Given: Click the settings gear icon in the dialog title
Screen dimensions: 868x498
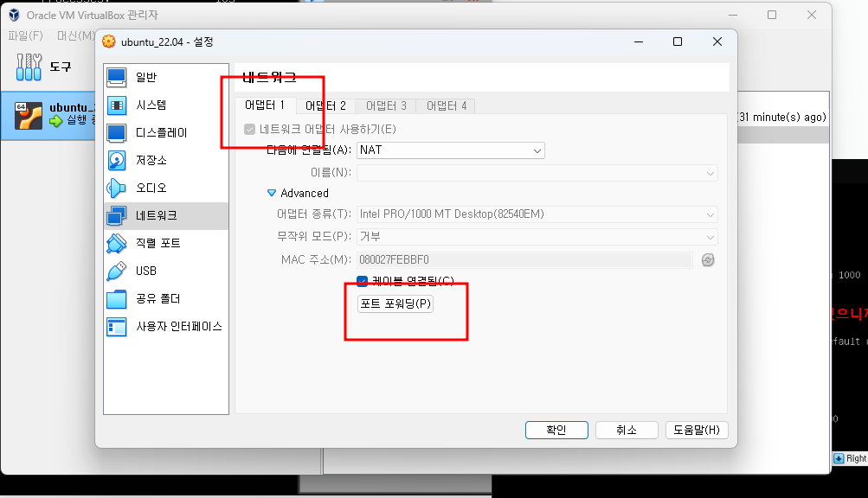Looking at the screenshot, I should (109, 41).
